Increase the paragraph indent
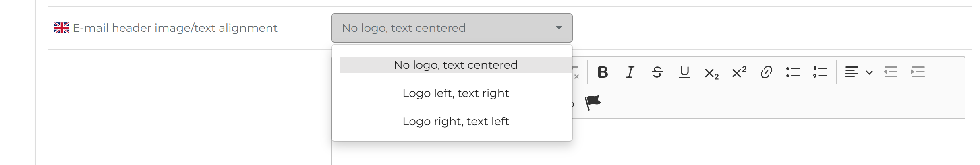980x165 pixels. 918,72
